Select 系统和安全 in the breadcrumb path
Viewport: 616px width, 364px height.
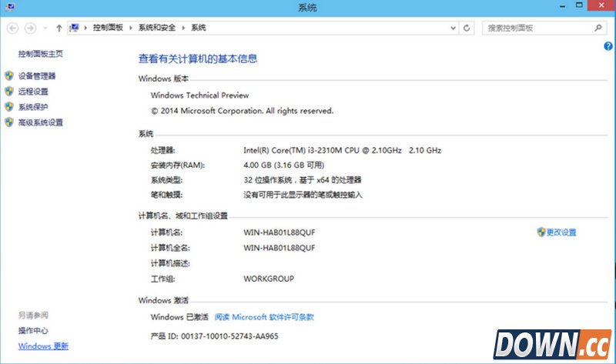point(157,28)
